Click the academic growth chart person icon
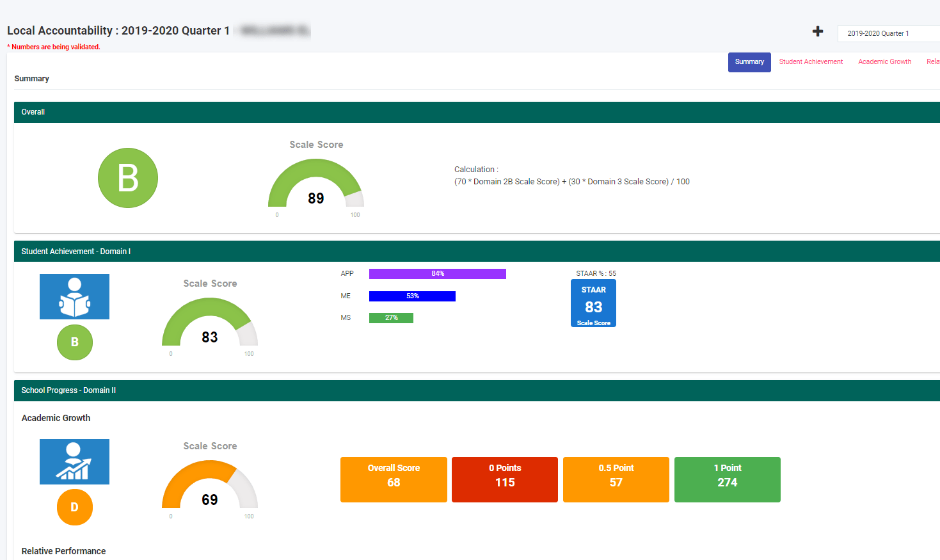The width and height of the screenshot is (940, 560). [74, 461]
